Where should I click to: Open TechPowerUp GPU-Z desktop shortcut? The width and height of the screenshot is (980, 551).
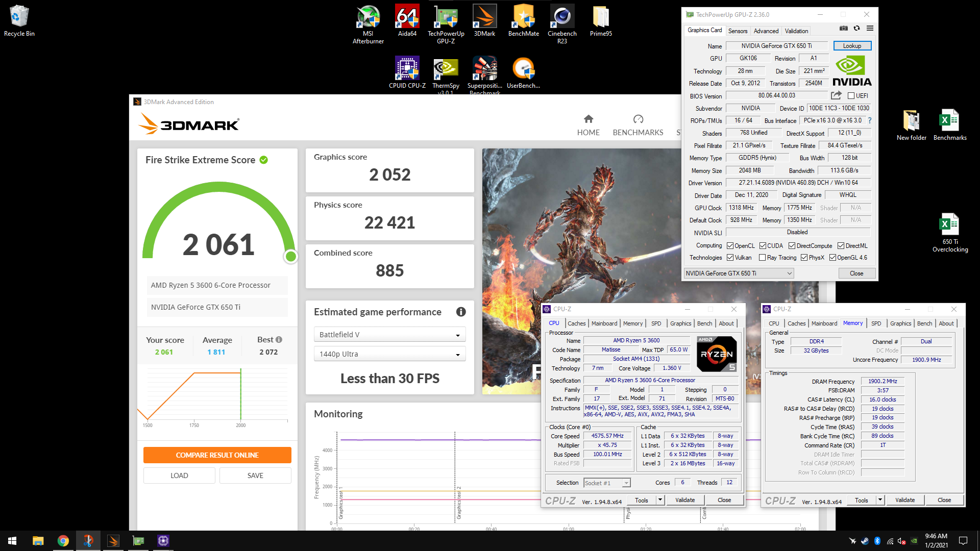pos(446,24)
